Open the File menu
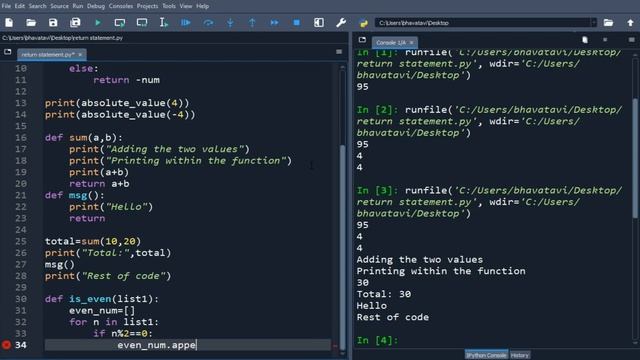The image size is (640, 360). (x=6, y=6)
